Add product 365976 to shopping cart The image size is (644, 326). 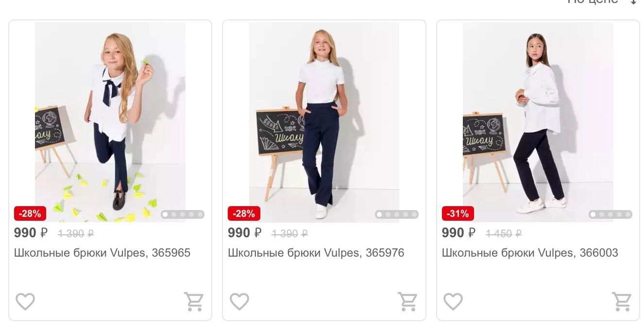[x=407, y=302]
